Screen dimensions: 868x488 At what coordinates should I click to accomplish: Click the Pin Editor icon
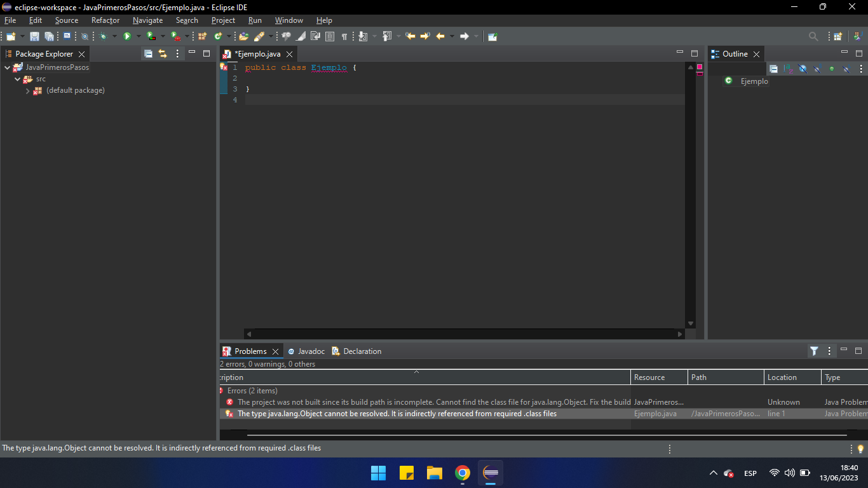[x=492, y=36]
